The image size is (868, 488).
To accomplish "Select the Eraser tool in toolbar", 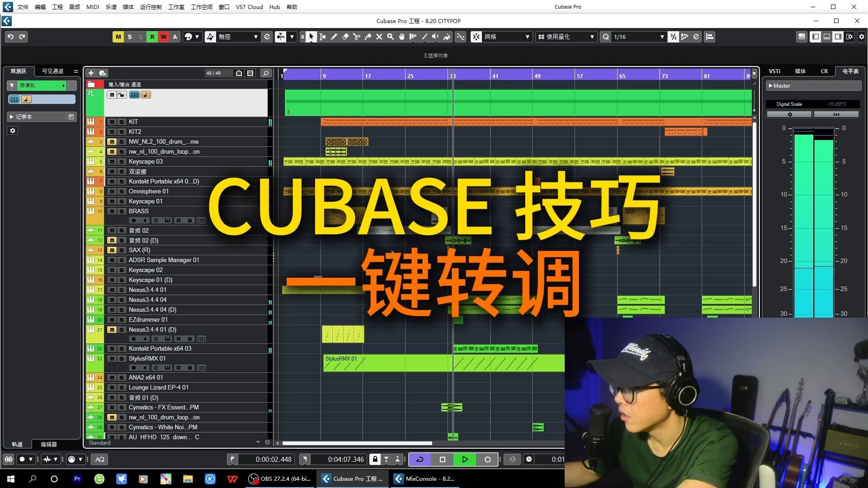I will click(x=345, y=37).
